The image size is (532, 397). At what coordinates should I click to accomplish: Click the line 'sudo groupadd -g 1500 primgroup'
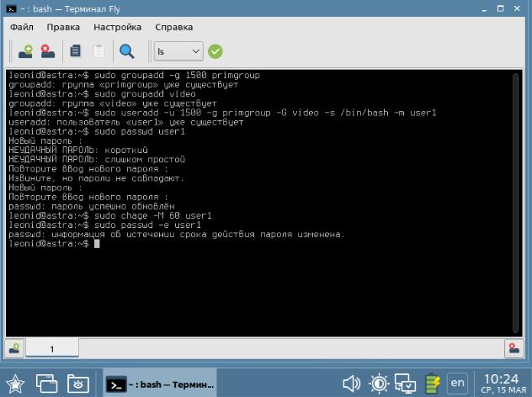pos(135,75)
